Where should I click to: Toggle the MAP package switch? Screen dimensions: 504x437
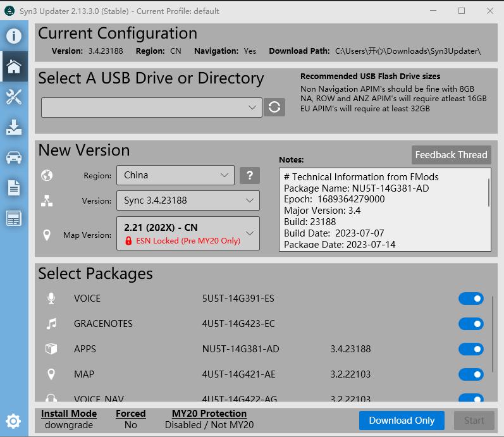tap(471, 374)
